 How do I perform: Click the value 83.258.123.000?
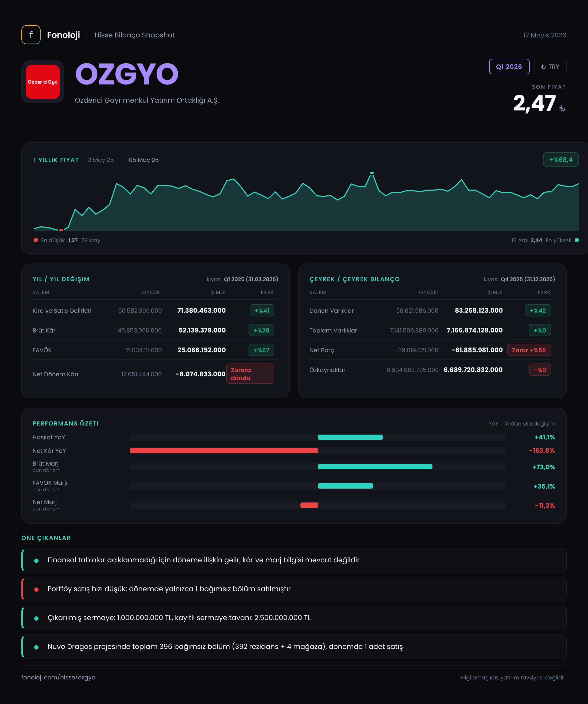[478, 310]
